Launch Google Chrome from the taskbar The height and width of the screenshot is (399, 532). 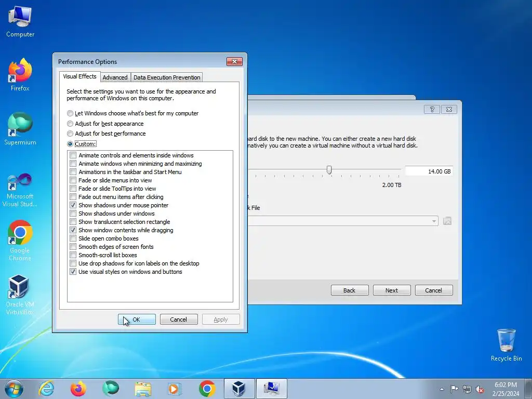tap(207, 389)
